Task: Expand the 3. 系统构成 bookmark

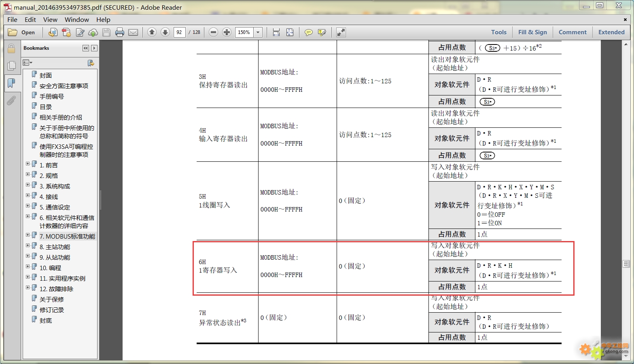Action: [28, 185]
